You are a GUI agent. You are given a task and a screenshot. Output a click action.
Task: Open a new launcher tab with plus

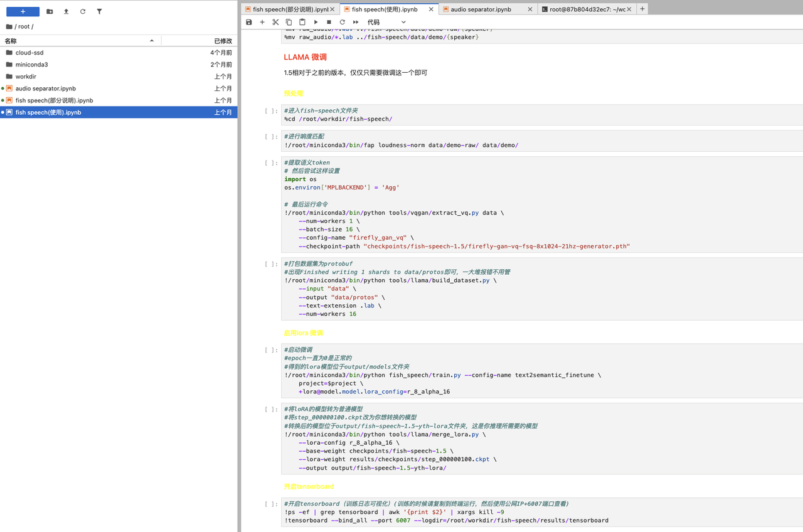point(642,9)
